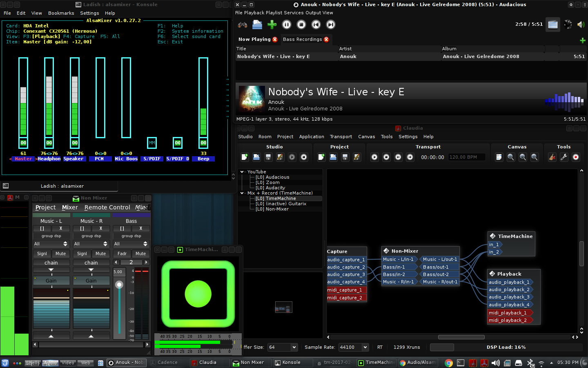
Task: Switch to Bass Recordings playlist tab
Action: point(302,40)
